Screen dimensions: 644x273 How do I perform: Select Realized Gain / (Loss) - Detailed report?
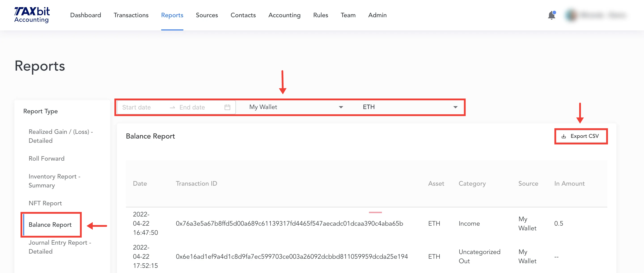(61, 136)
